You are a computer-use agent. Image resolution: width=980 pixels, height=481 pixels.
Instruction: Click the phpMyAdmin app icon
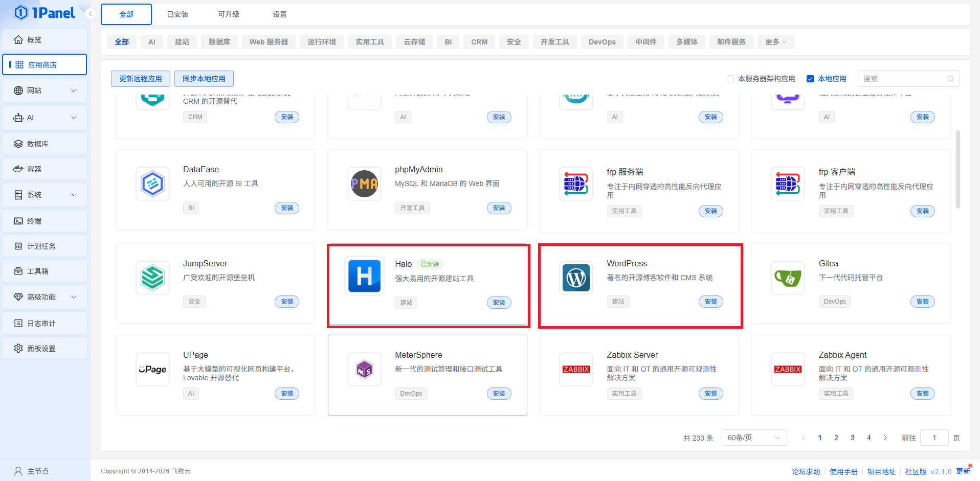364,184
